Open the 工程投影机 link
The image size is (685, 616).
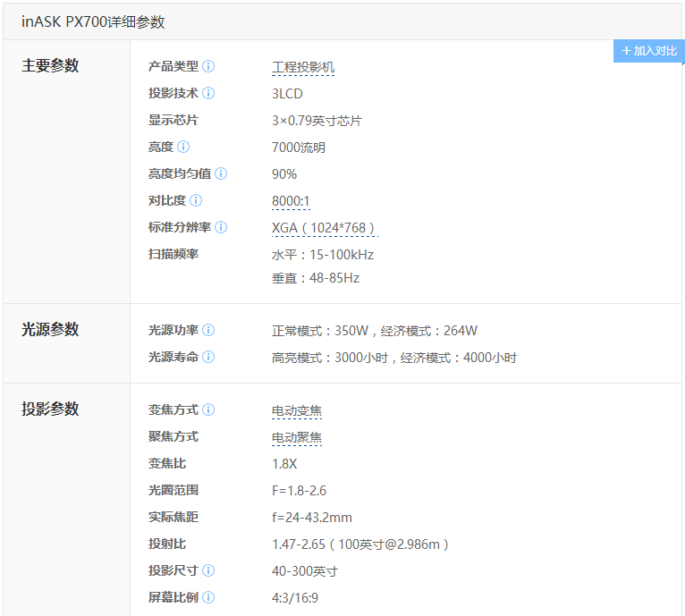click(x=303, y=67)
